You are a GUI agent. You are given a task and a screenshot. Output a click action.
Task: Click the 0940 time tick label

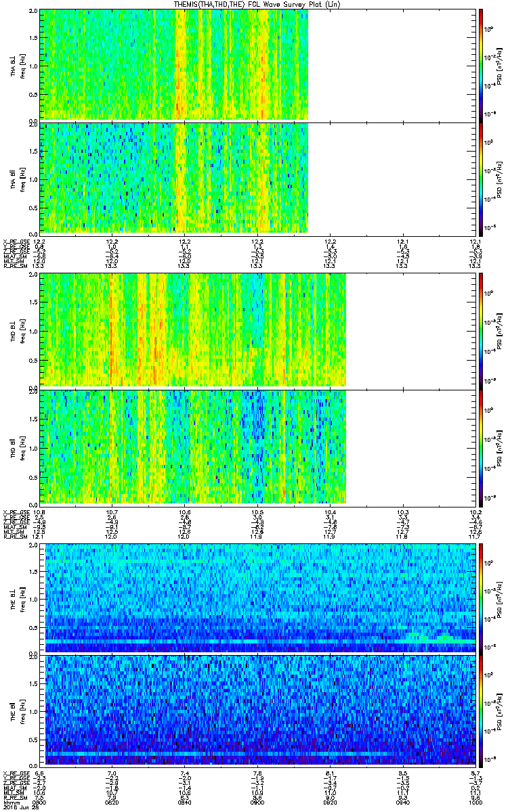[403, 802]
